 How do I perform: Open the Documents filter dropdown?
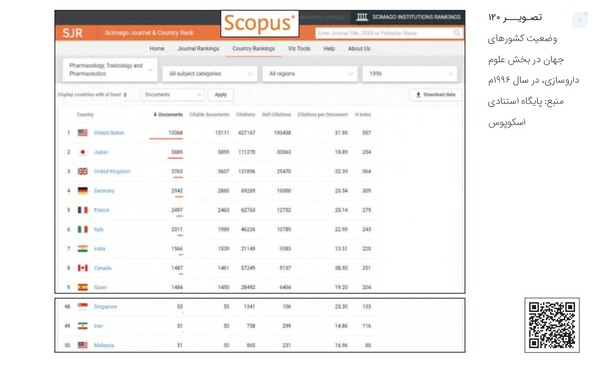pyautogui.click(x=173, y=95)
